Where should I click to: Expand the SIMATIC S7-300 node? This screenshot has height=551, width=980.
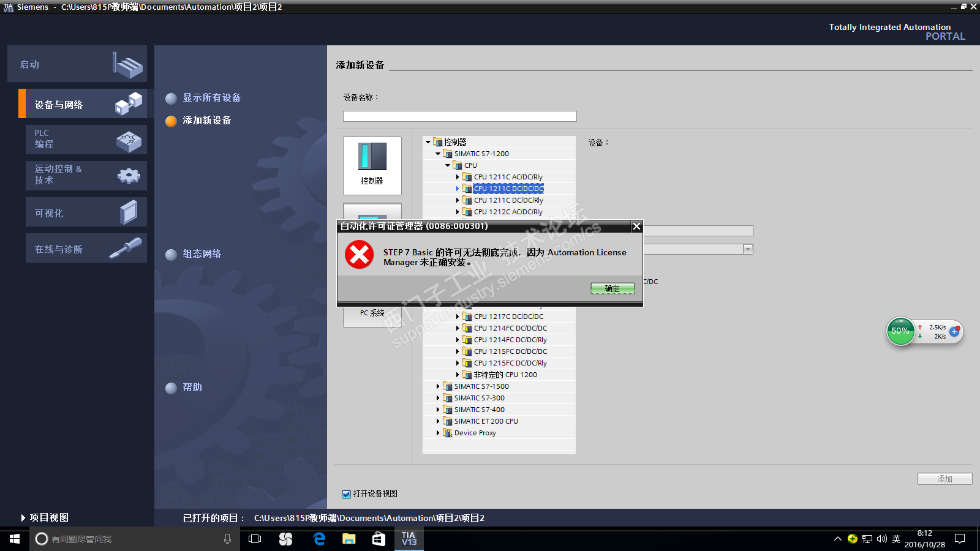438,398
